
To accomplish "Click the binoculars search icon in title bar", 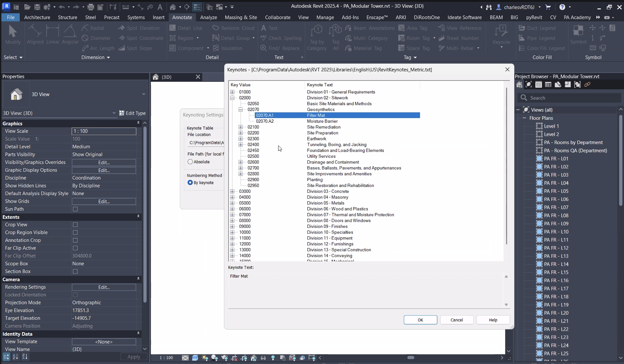I will point(489,7).
